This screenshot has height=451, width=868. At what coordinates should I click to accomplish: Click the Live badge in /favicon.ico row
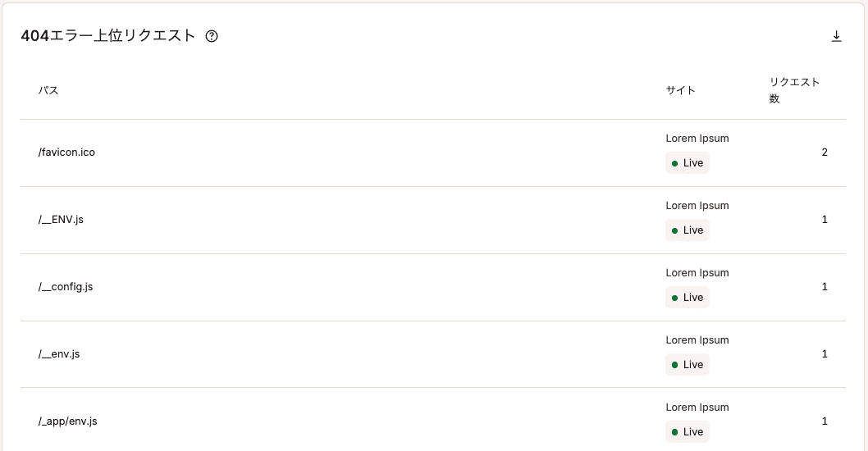(688, 163)
